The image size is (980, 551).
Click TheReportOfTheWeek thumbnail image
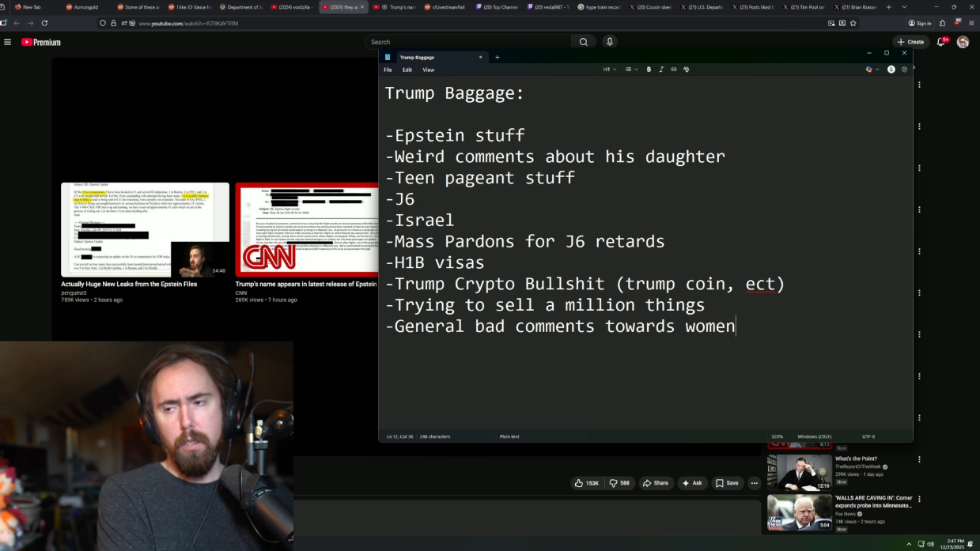pyautogui.click(x=799, y=473)
